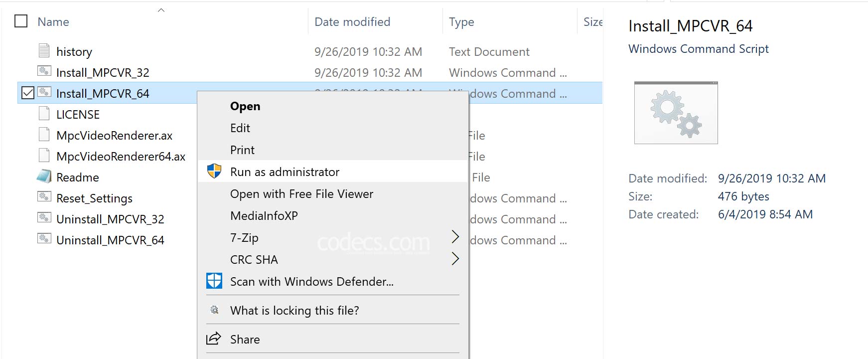Click the Install_MPCVR_64 script icon
Screen dimensions: 868x359
point(44,92)
